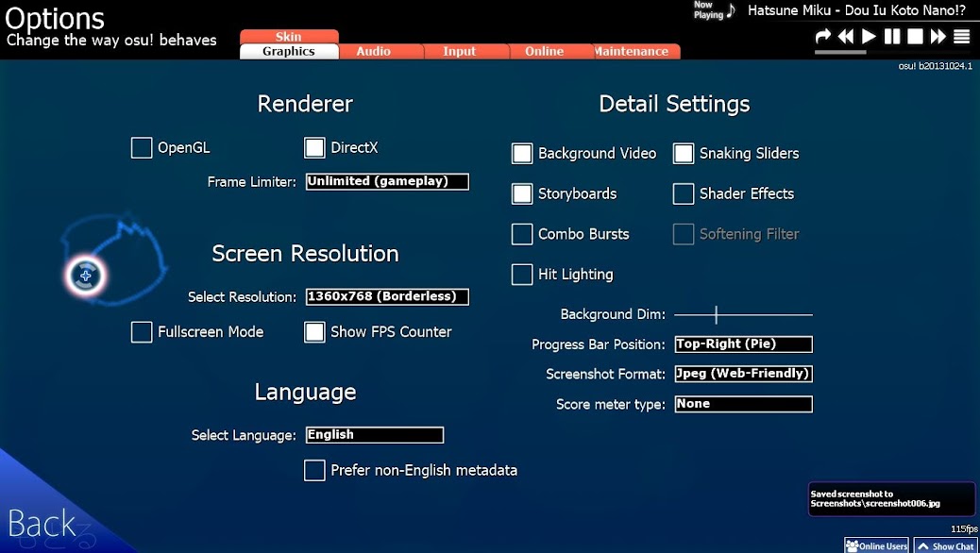Click the Saved screenshot notification
The width and height of the screenshot is (980, 553).
(x=891, y=498)
